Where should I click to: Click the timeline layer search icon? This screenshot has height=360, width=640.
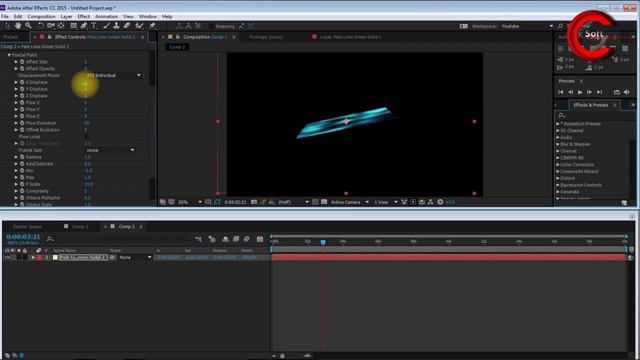pos(50,239)
